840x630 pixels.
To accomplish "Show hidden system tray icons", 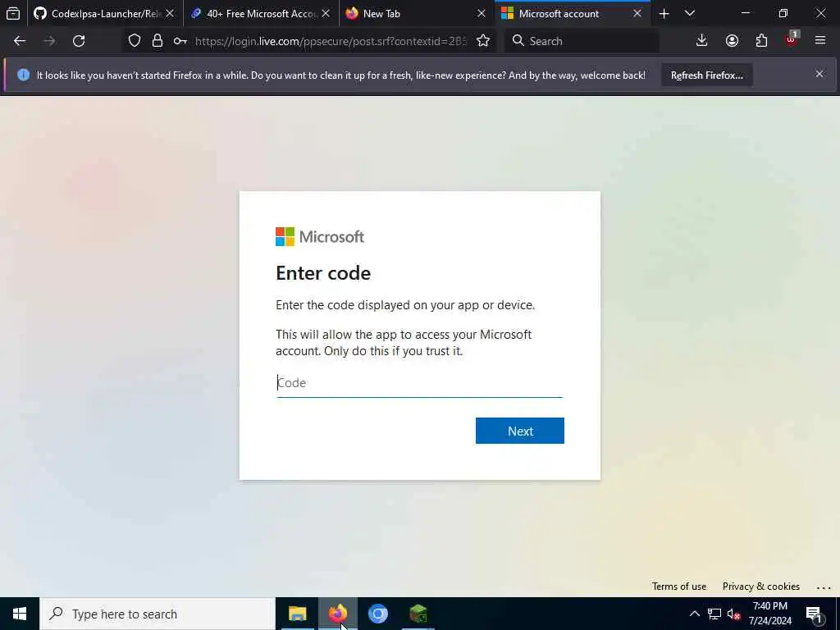I will tap(694, 614).
